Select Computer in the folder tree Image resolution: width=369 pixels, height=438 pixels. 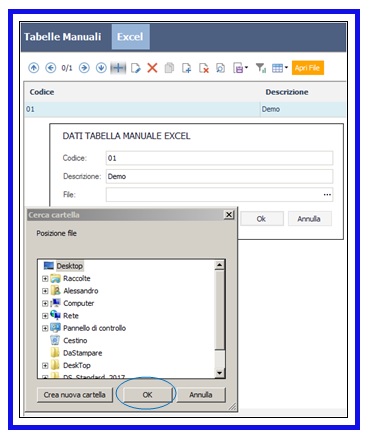[x=79, y=303]
